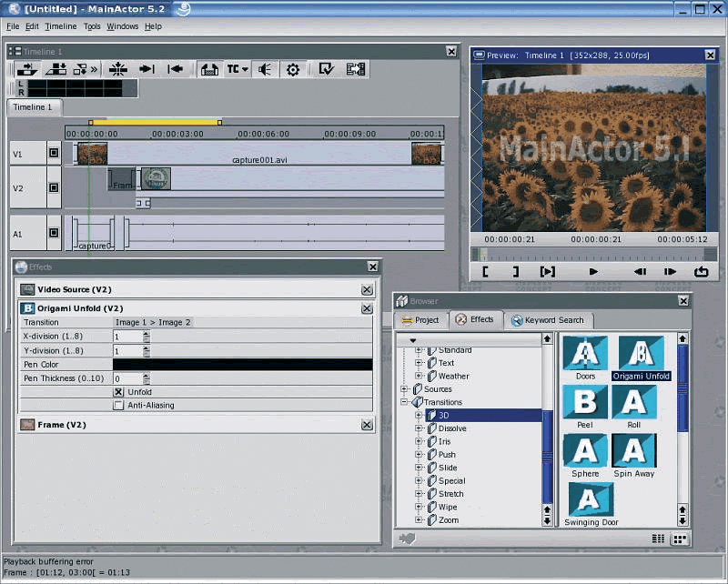Play the preview video

pyautogui.click(x=593, y=272)
